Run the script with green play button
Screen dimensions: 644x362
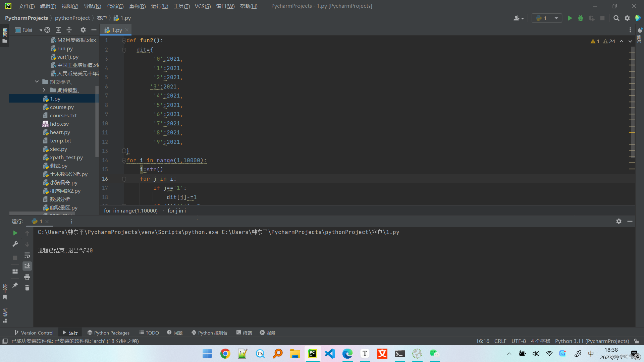tap(570, 18)
